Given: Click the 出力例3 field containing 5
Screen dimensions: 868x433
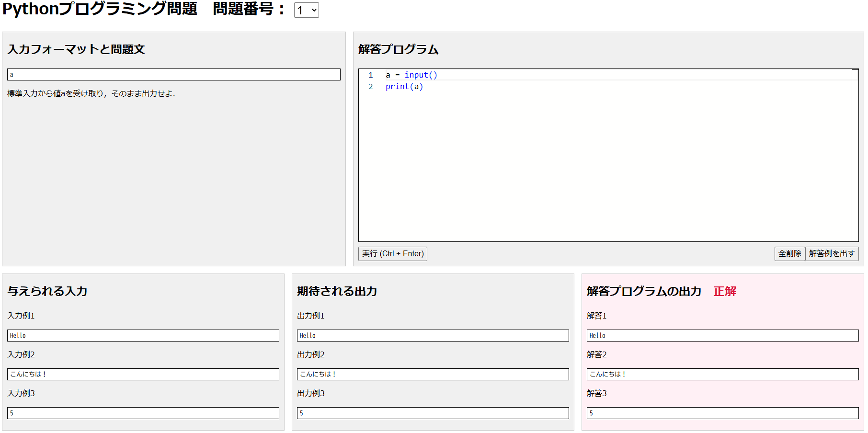Looking at the screenshot, I should click(433, 413).
